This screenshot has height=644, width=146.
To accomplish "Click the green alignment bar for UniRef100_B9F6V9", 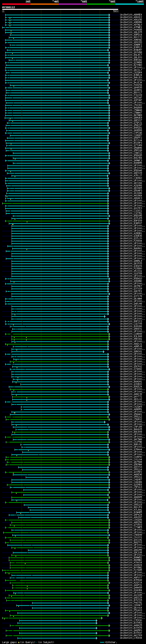I will point(58,221).
